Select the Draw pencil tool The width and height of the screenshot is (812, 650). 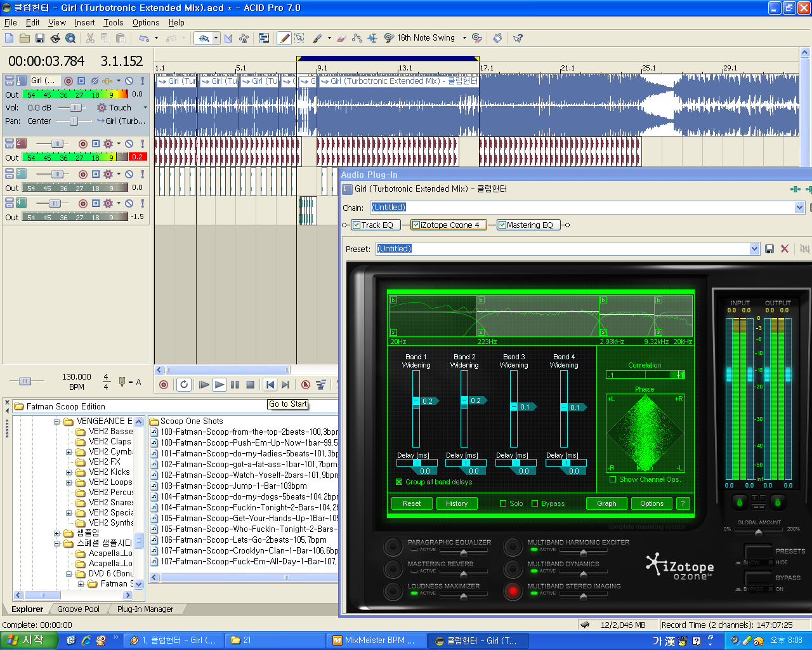pos(285,38)
